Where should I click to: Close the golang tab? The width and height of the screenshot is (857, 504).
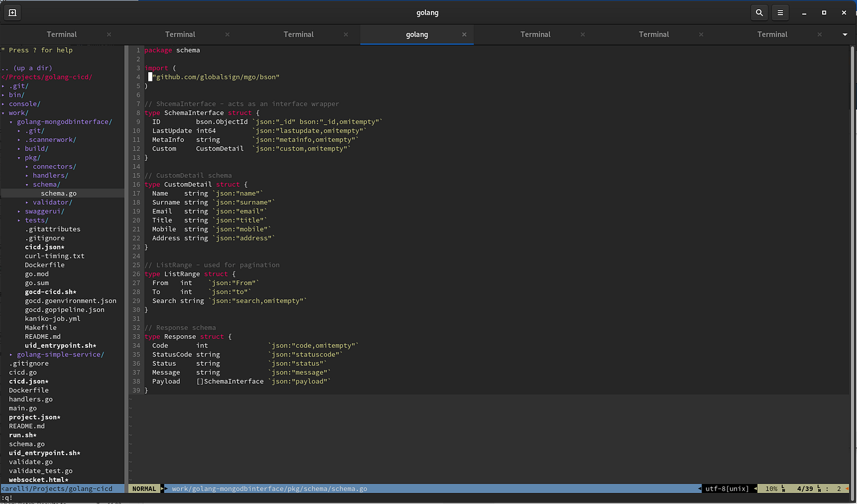click(x=464, y=34)
